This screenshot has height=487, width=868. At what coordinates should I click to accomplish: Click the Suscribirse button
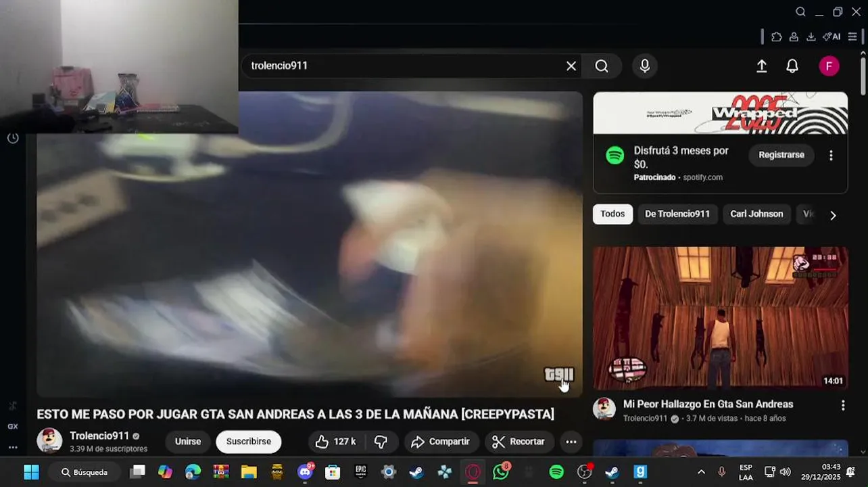pyautogui.click(x=249, y=442)
